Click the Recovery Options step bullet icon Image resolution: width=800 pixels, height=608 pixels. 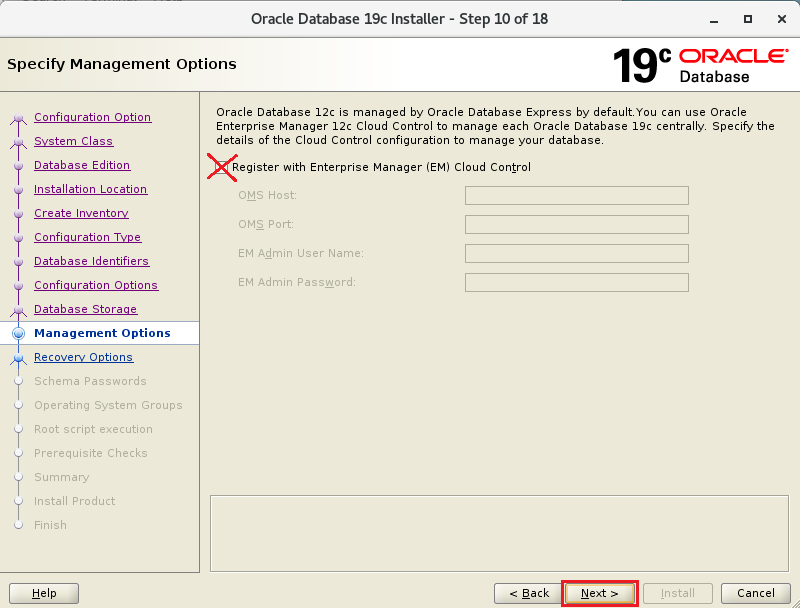[19, 358]
